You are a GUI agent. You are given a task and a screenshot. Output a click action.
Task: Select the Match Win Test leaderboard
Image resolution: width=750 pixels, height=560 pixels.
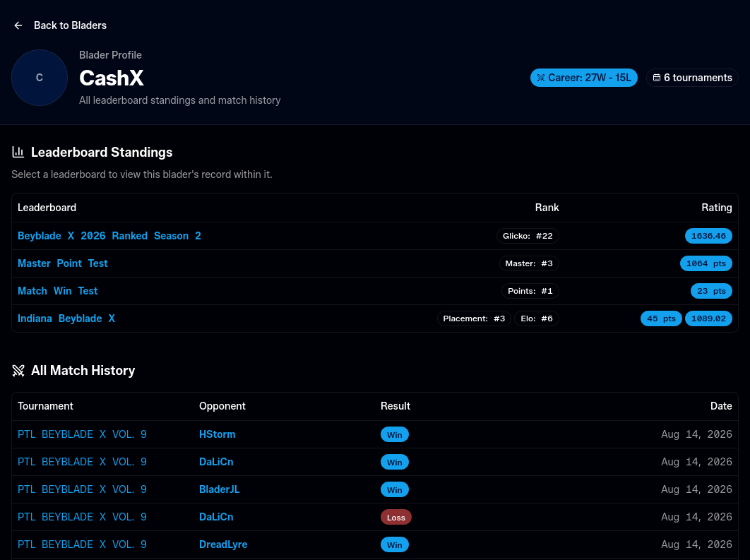57,291
